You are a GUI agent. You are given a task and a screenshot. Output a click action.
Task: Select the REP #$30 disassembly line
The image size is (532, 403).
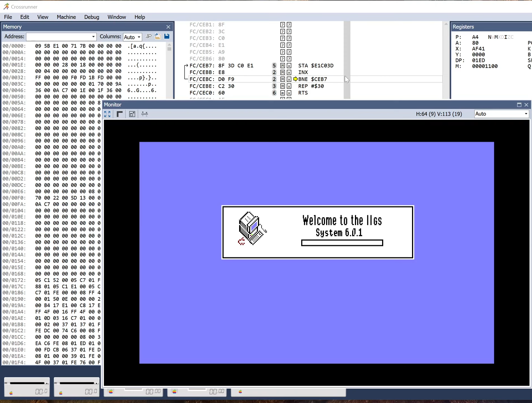coord(311,86)
